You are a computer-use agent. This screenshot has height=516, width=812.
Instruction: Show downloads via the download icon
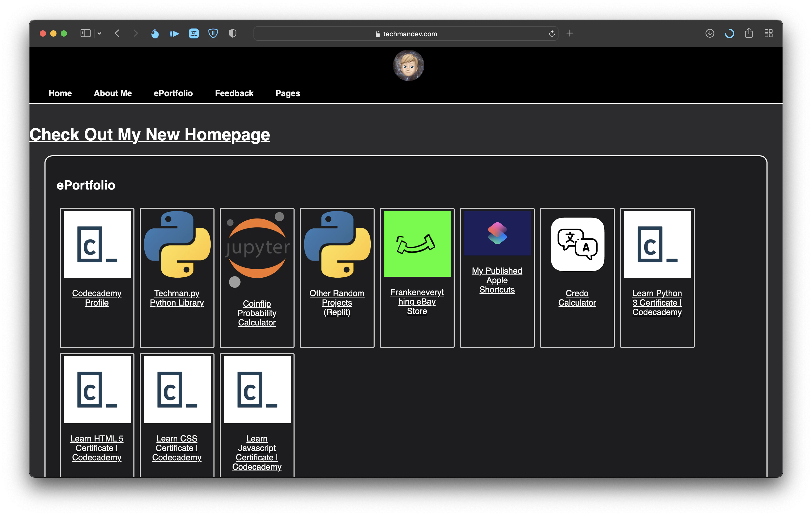click(709, 33)
